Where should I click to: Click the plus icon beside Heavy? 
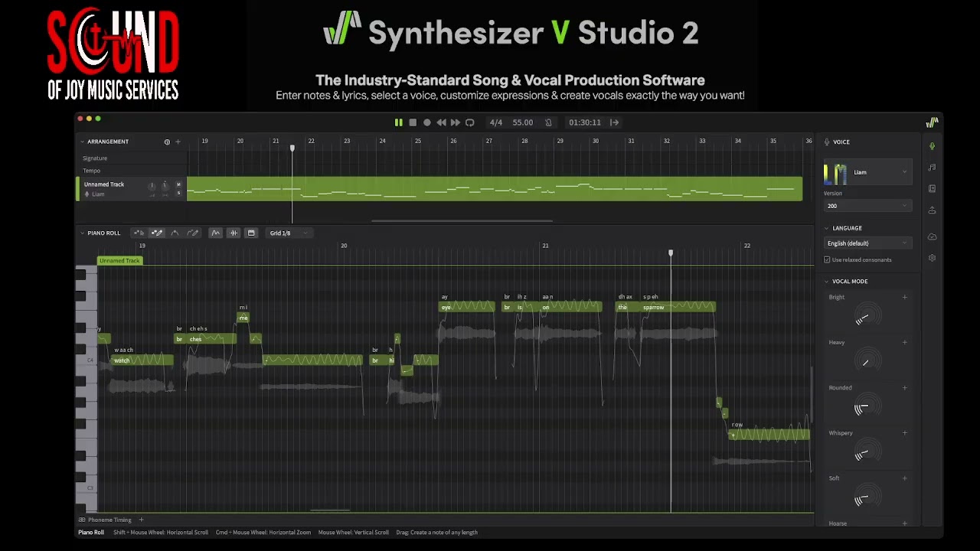(905, 342)
